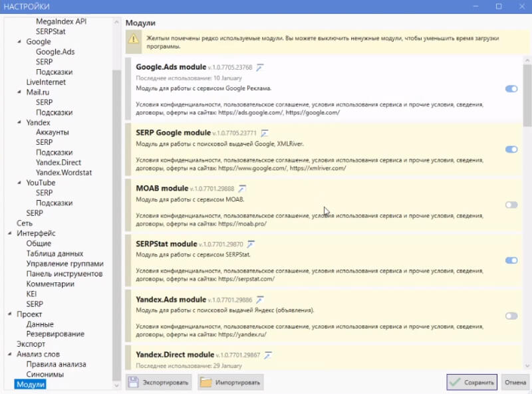Select Таблица данных item

[x=55, y=254]
